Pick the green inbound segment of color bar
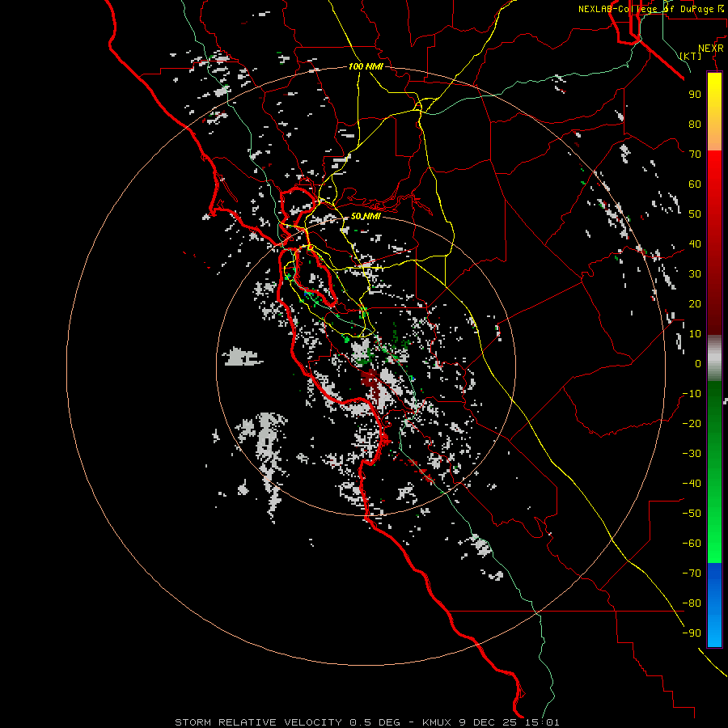This screenshot has width=728, height=728. coord(714,472)
